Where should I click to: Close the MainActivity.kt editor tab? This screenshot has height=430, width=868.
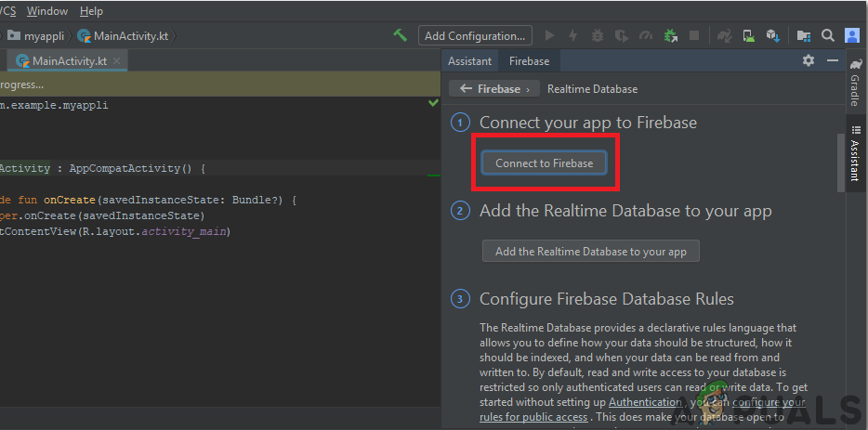click(x=117, y=61)
